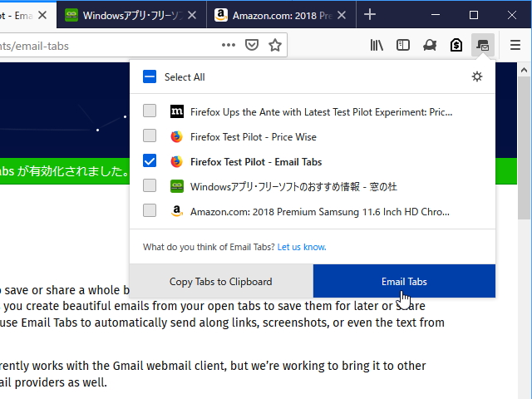The height and width of the screenshot is (399, 532).
Task: Check the Windowsアプリ tab checkbox
Action: [150, 185]
